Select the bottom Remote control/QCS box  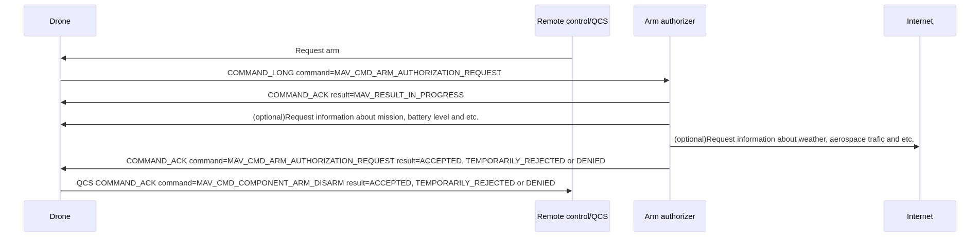point(572,216)
